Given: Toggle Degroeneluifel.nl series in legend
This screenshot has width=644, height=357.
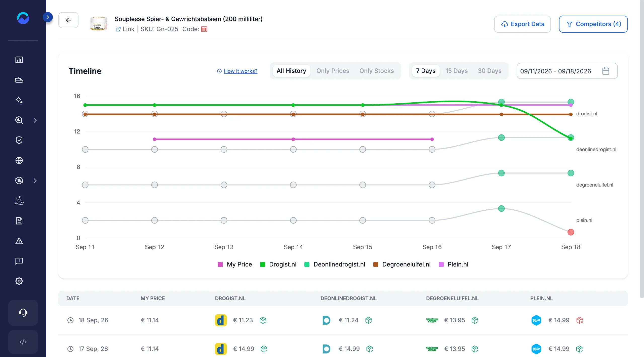Looking at the screenshot, I should (402, 264).
